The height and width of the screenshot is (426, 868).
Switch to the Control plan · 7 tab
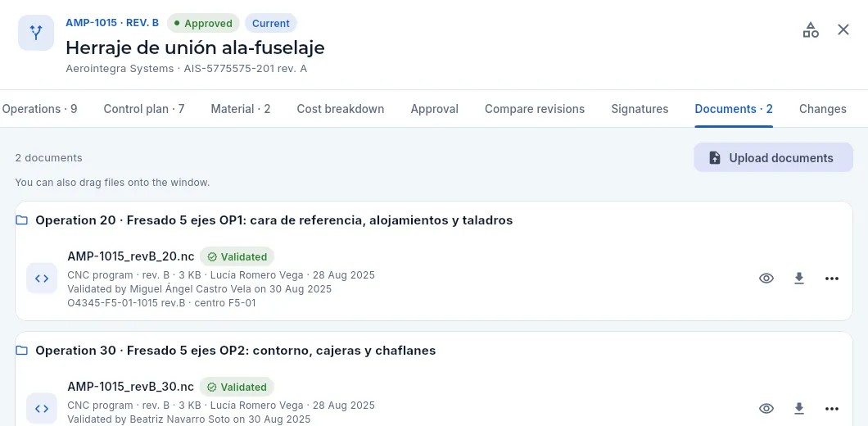[x=144, y=109]
